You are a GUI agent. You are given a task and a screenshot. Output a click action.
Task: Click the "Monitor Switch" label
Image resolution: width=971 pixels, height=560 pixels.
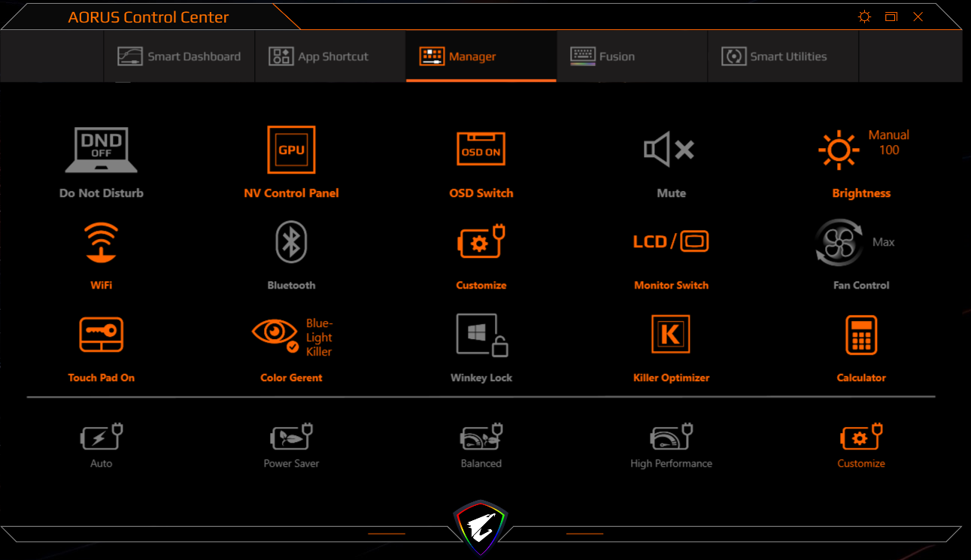(x=671, y=286)
